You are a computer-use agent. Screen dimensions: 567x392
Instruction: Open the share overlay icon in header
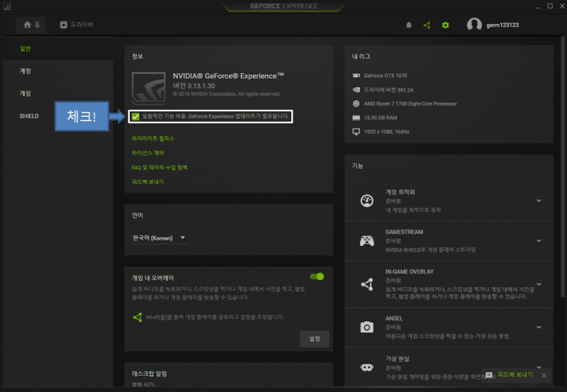(x=427, y=25)
